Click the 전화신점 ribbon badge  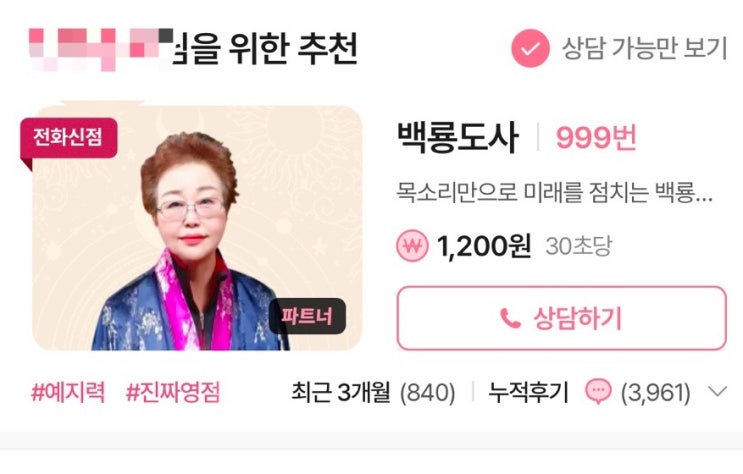(68, 138)
